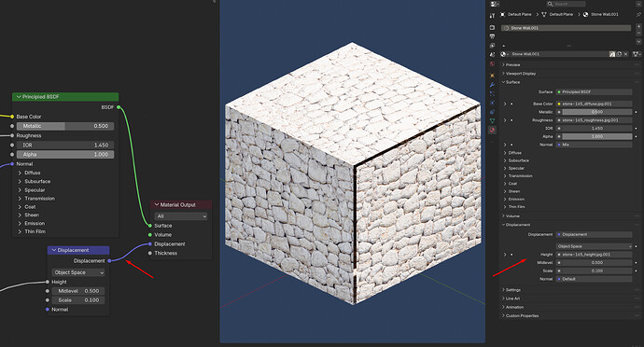Open the Physics properties tab
Screen dimensions: 644x347
(x=492, y=103)
